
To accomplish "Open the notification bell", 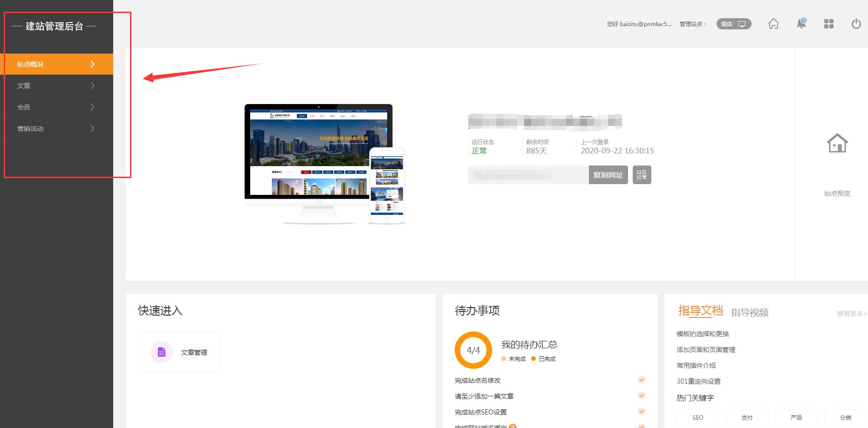I will point(801,23).
